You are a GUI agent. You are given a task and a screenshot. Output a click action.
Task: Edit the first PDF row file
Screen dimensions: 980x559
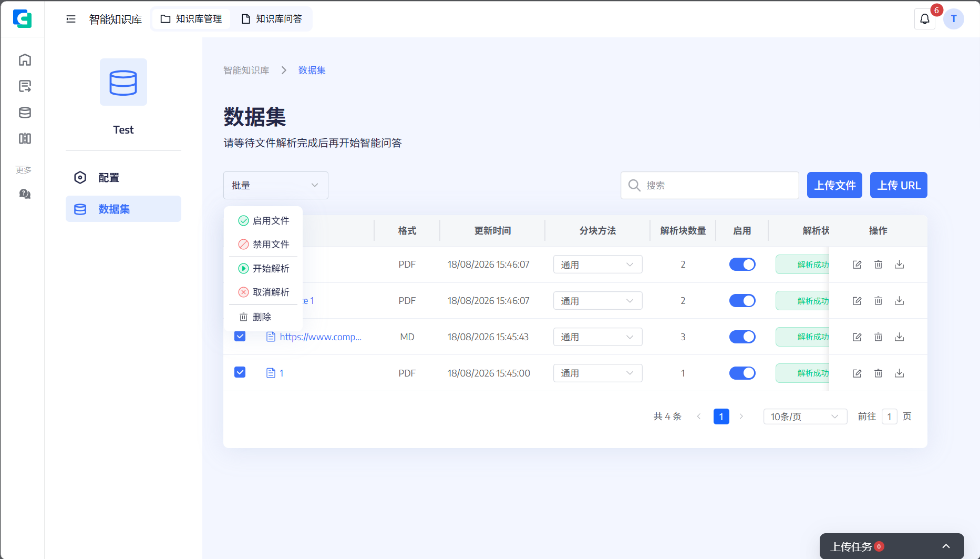tap(857, 265)
